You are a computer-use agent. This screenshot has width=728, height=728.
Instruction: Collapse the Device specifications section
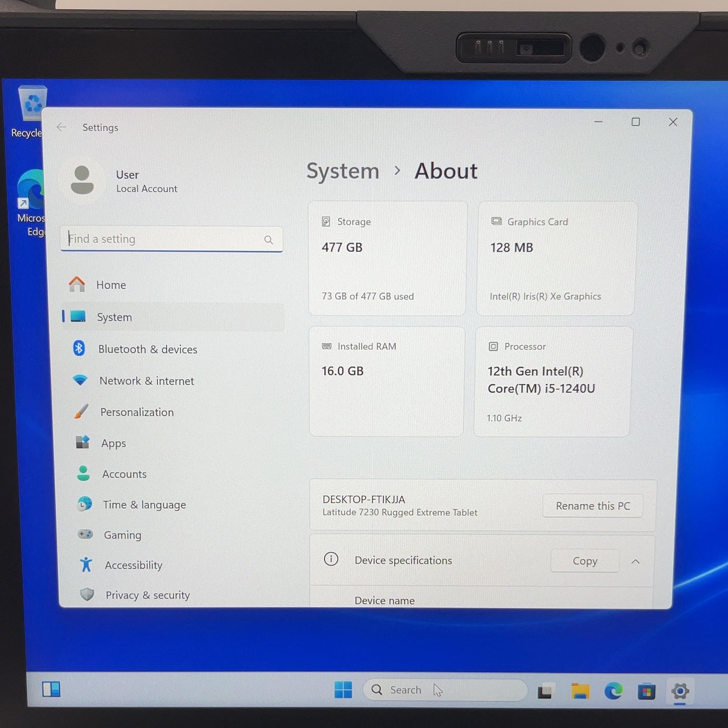(x=635, y=562)
